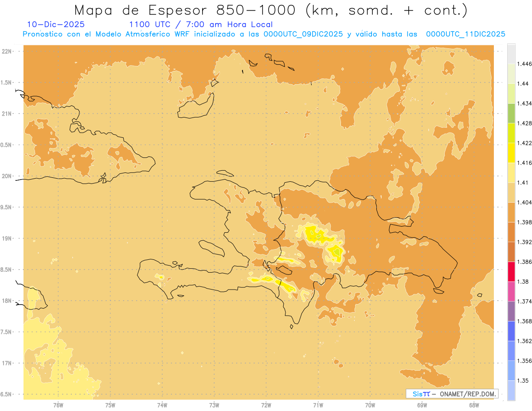Click the map title 'Mapa de Espesor 850-1000'
The image size is (532, 411).
[x=186, y=10]
